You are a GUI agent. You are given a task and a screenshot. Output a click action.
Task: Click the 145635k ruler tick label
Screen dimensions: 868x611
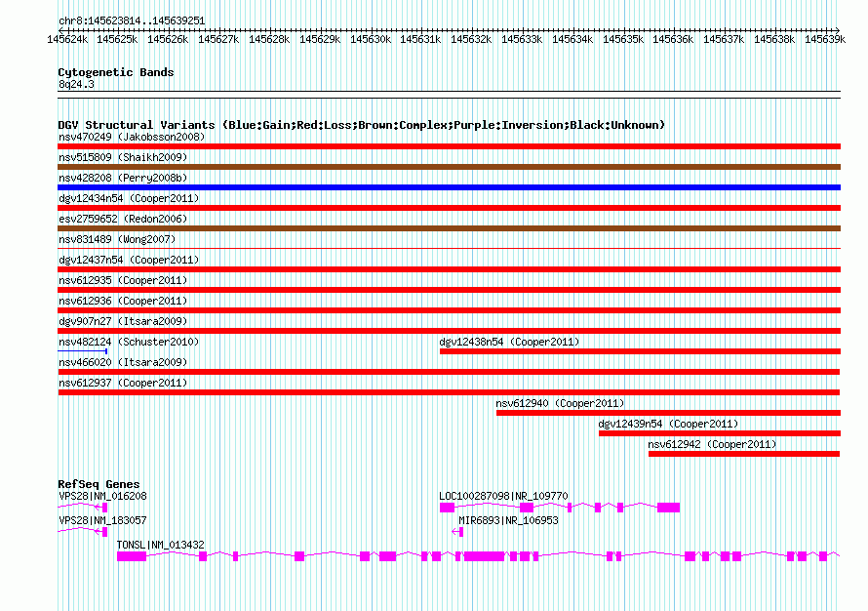(x=623, y=39)
